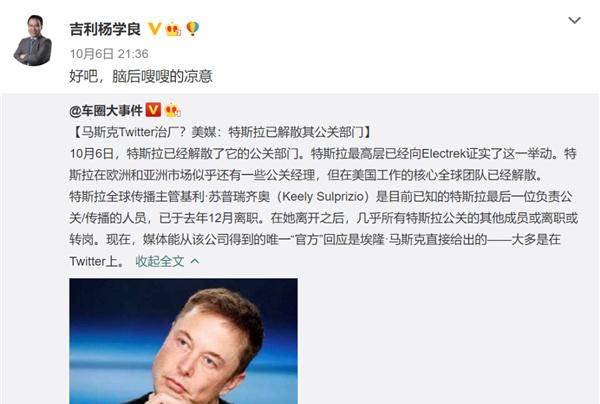Open the post timestamp 10月6日 21:36

pyautogui.click(x=109, y=54)
